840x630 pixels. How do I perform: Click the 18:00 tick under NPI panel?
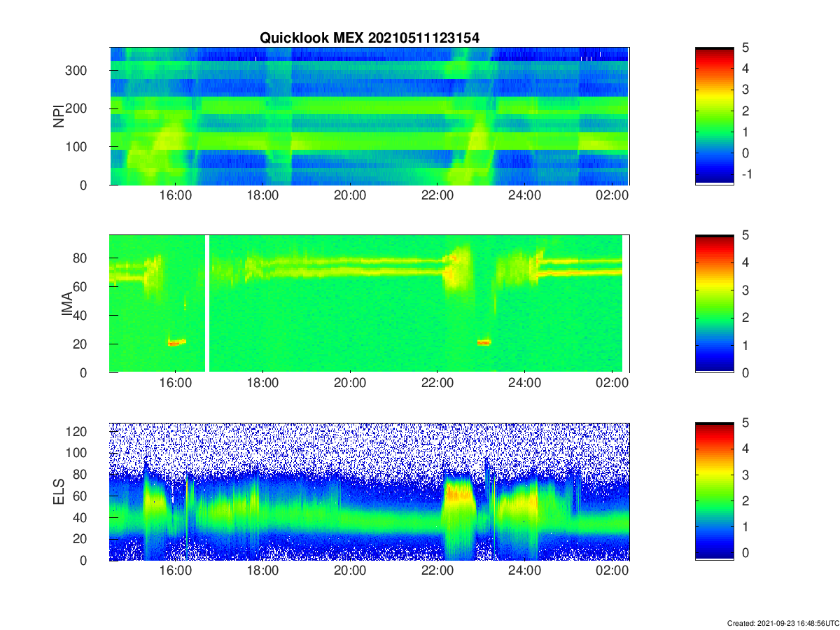(x=262, y=197)
